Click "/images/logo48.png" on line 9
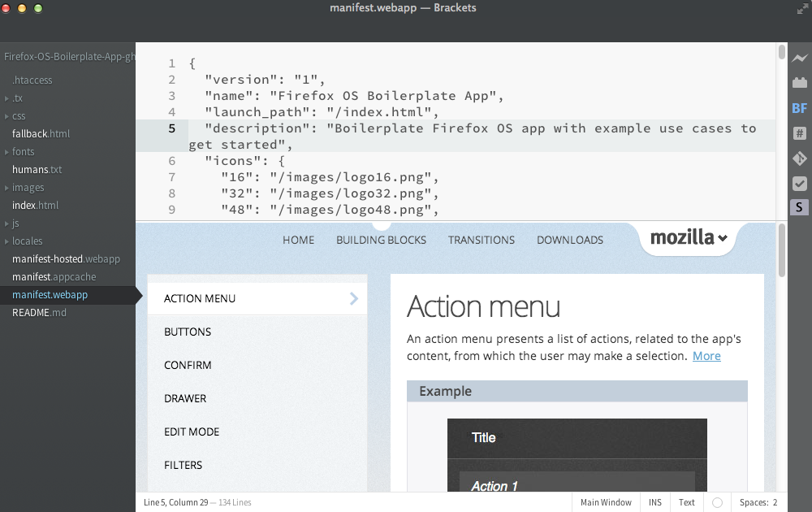Image resolution: width=812 pixels, height=512 pixels. (351, 210)
